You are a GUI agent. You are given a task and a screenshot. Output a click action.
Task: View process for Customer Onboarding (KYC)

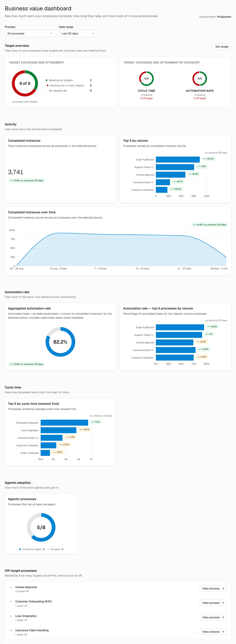213,603
